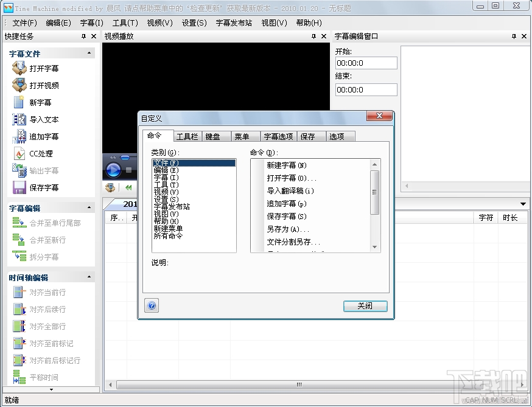Click the 新字幕 document icon
The height and width of the screenshot is (407, 532).
tap(19, 102)
